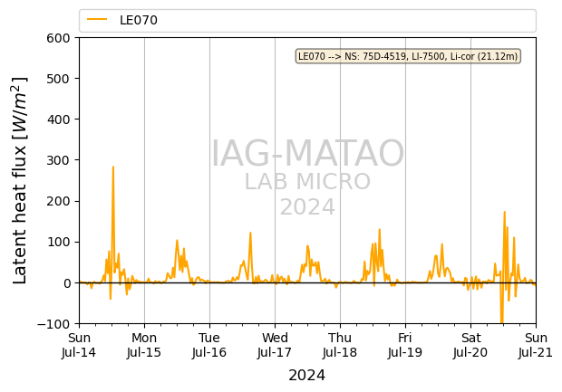Click the Jul-18 peak near 130 W/m²
This screenshot has width=562, height=392.
[x=380, y=229]
